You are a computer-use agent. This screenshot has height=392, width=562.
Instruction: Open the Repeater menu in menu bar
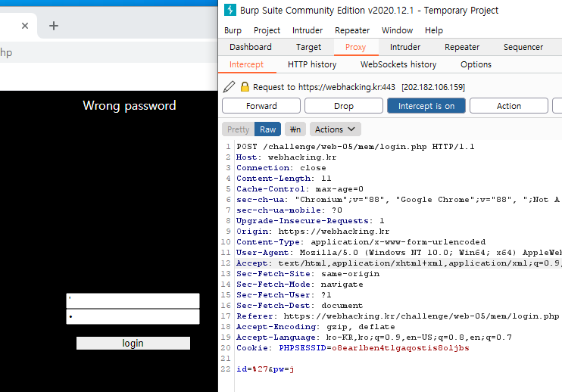(x=352, y=30)
